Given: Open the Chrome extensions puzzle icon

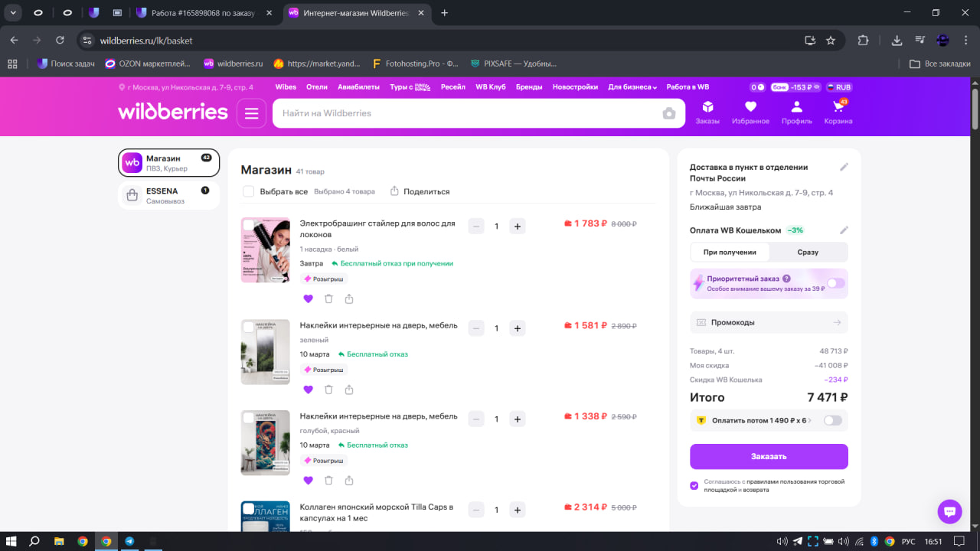Looking at the screenshot, I should 864,41.
